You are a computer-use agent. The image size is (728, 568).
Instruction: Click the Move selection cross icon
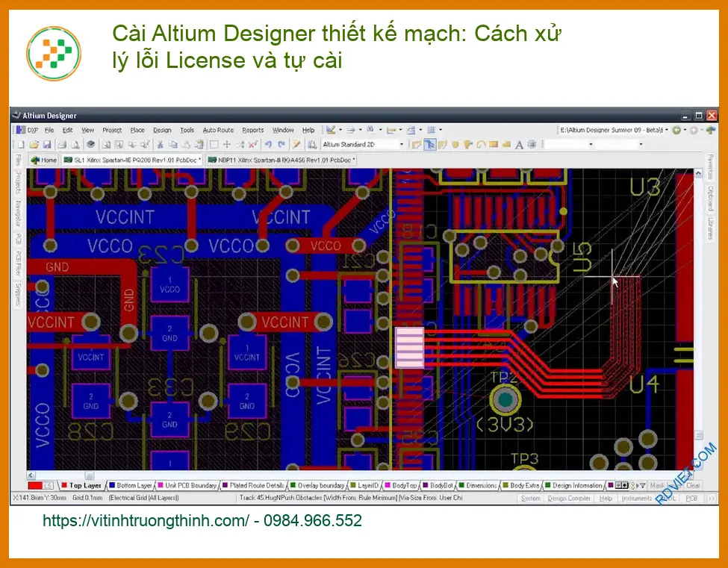227,145
